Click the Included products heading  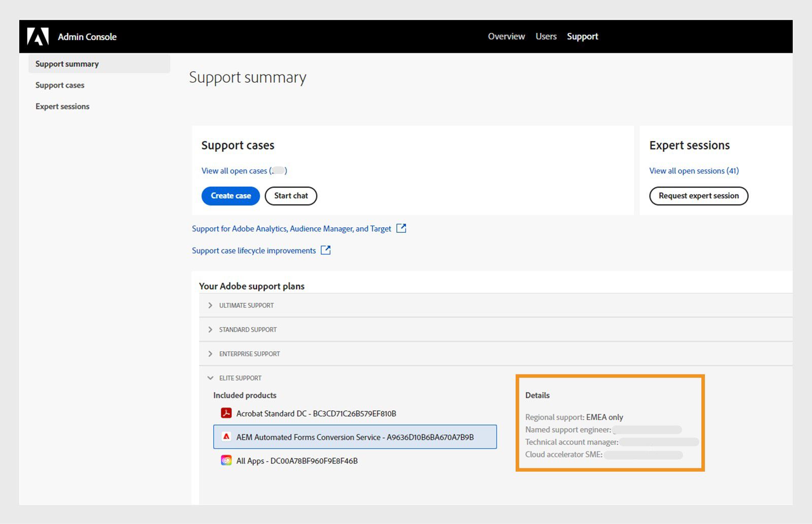coord(245,395)
